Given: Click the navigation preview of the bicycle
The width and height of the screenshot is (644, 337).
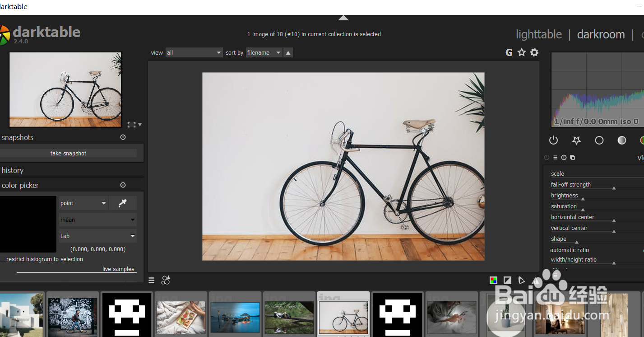Looking at the screenshot, I should (x=65, y=89).
